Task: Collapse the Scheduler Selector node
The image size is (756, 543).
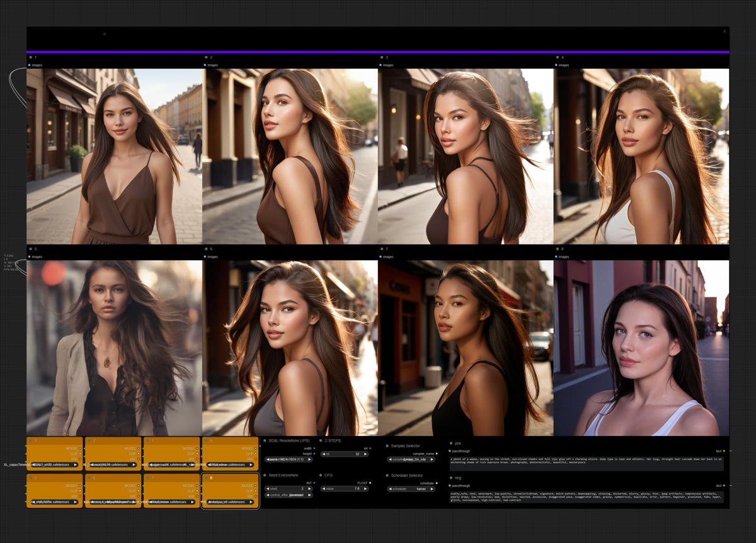Action: coord(387,476)
